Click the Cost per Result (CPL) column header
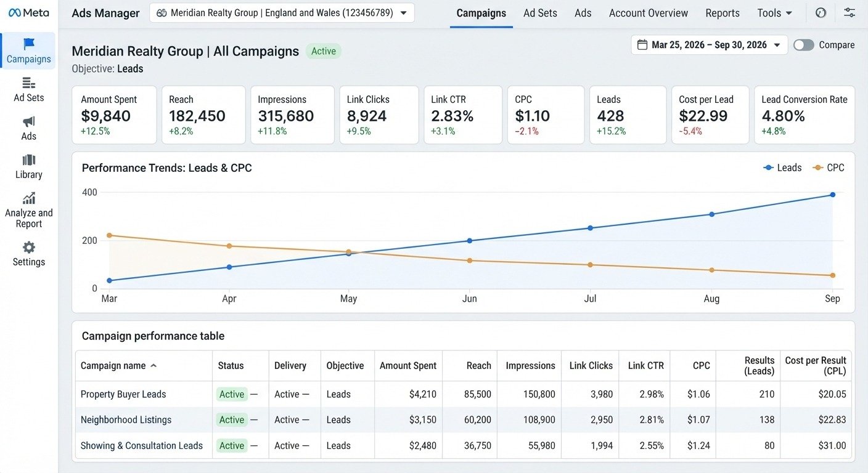The image size is (868, 473). (x=815, y=366)
